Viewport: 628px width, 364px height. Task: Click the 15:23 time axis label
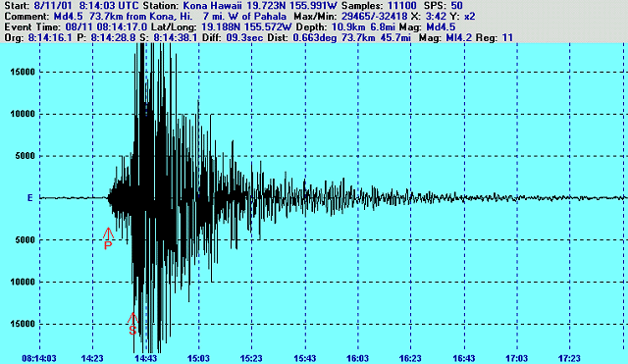251,358
